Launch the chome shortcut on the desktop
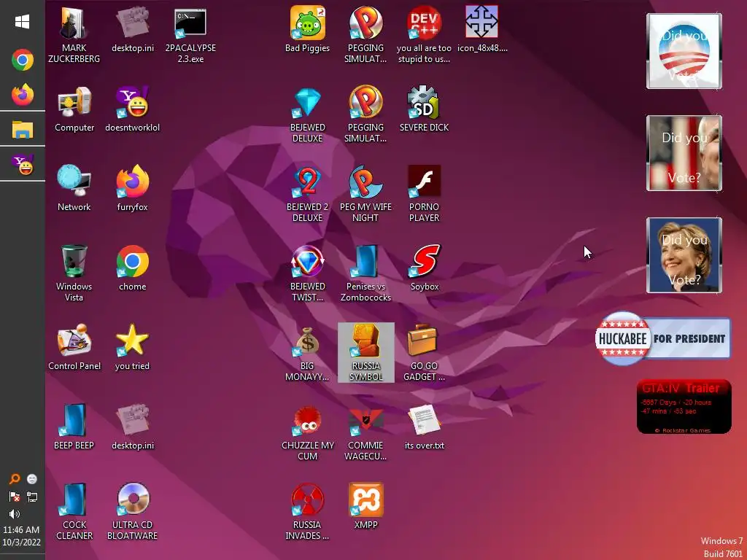The width and height of the screenshot is (747, 560). (133, 268)
